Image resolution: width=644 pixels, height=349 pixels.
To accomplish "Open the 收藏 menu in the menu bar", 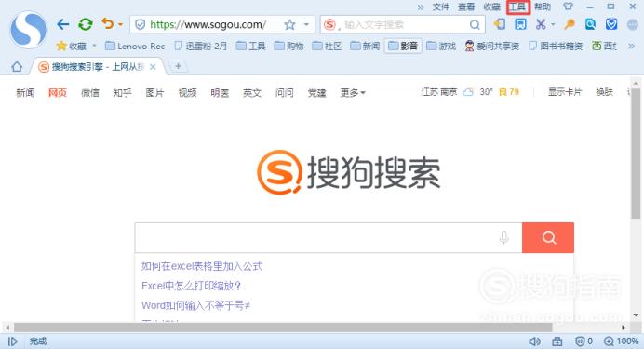I will tap(491, 7).
